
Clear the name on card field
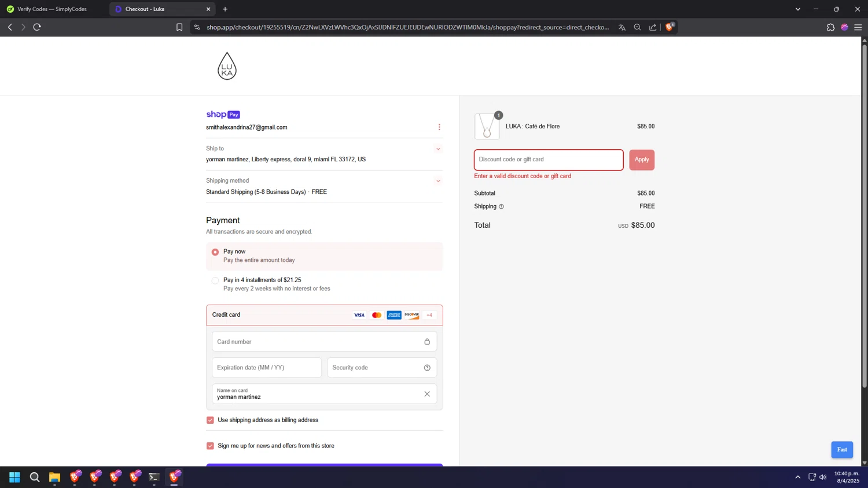[427, 394]
